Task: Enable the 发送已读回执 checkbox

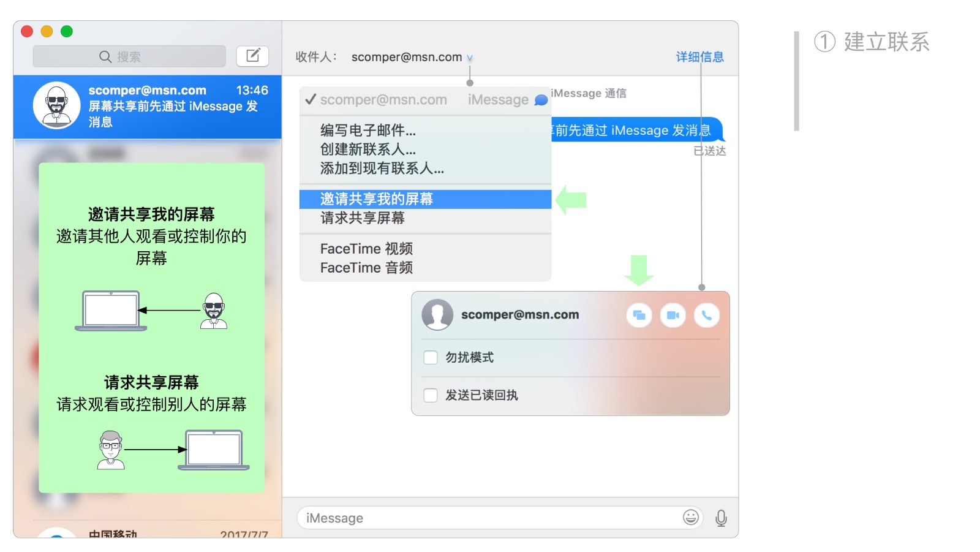Action: pyautogui.click(x=431, y=395)
